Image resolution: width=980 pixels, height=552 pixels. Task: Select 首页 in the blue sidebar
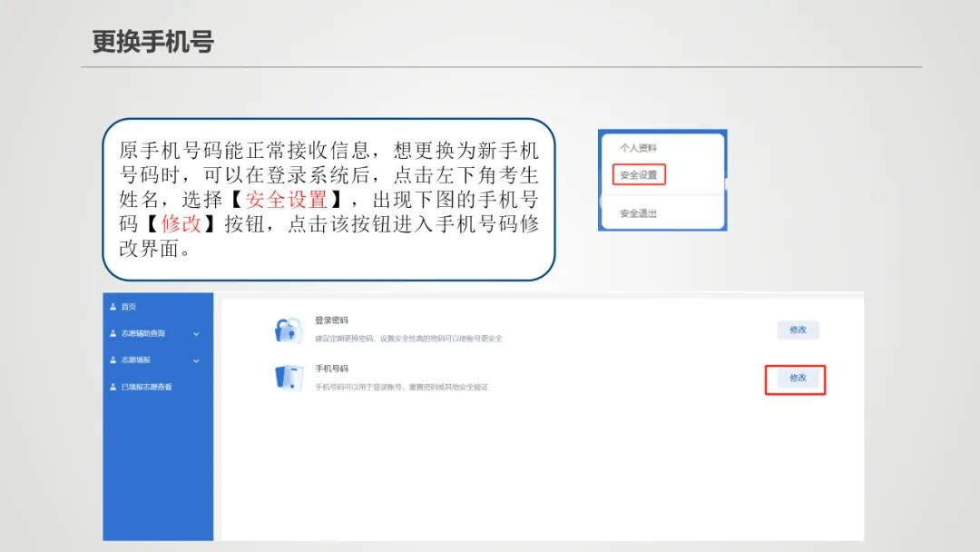pyautogui.click(x=127, y=306)
